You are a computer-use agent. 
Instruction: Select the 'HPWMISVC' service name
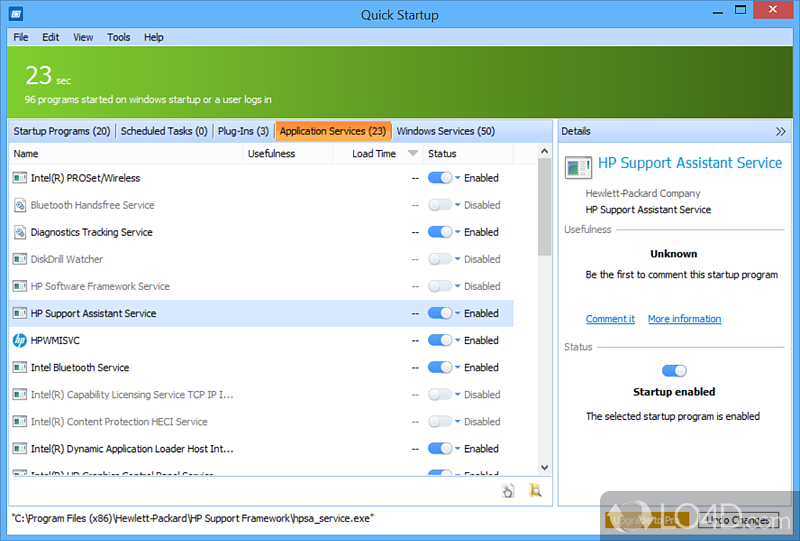(x=55, y=340)
